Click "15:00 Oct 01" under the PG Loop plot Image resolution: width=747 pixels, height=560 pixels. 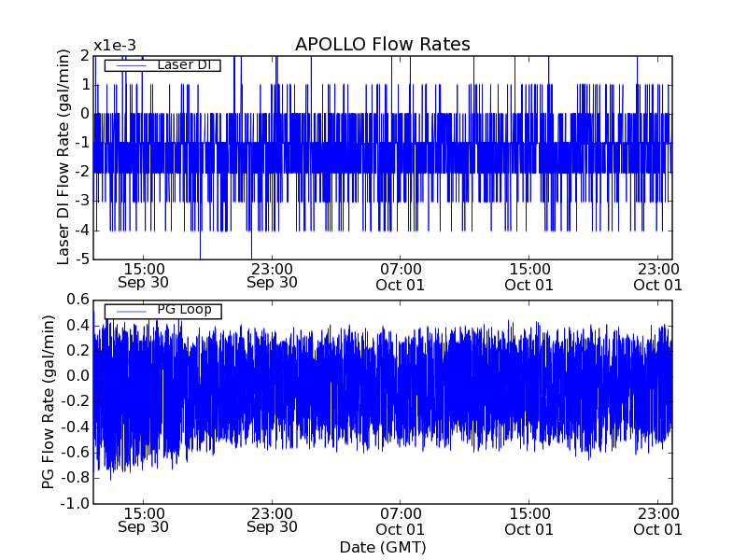coord(529,523)
